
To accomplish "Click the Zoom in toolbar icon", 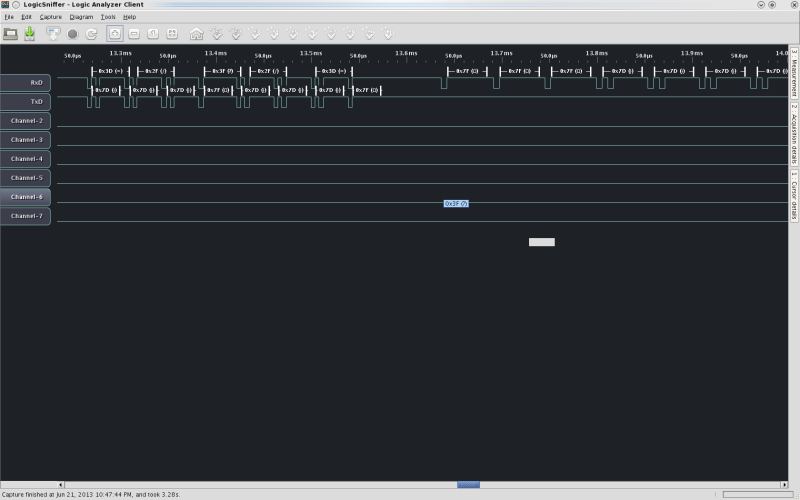I will point(115,34).
